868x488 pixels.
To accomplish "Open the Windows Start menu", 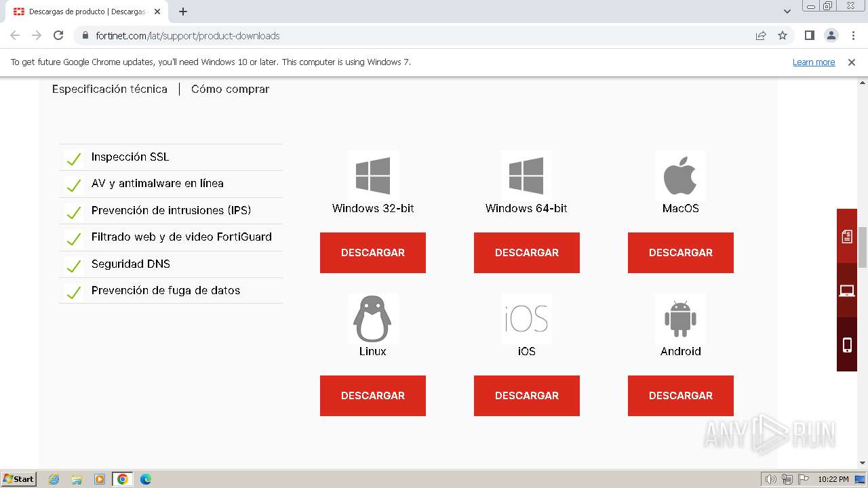I will point(19,479).
